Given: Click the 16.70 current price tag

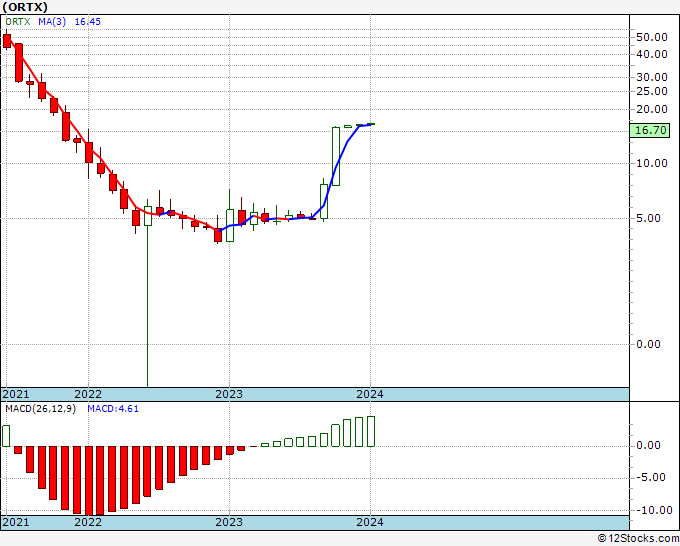Looking at the screenshot, I should pos(650,130).
